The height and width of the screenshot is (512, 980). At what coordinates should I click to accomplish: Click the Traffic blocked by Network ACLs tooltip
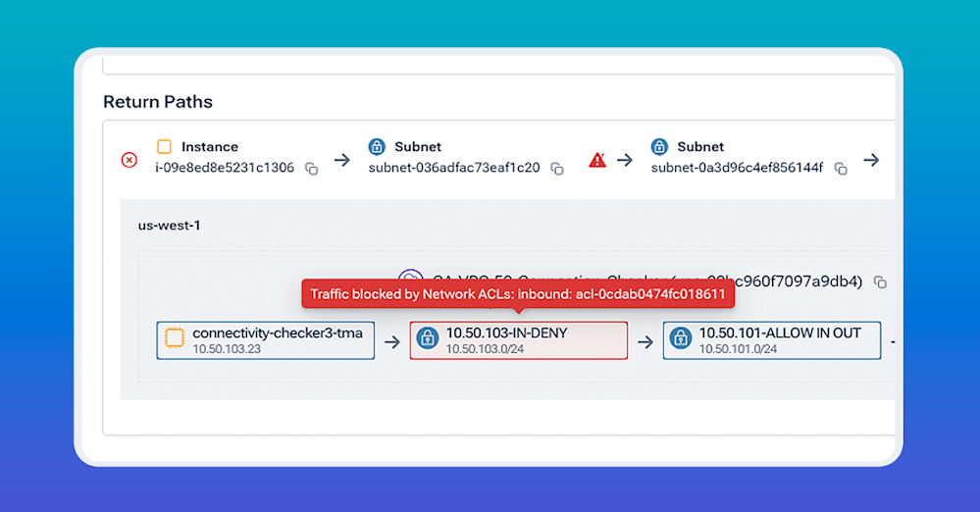(518, 294)
